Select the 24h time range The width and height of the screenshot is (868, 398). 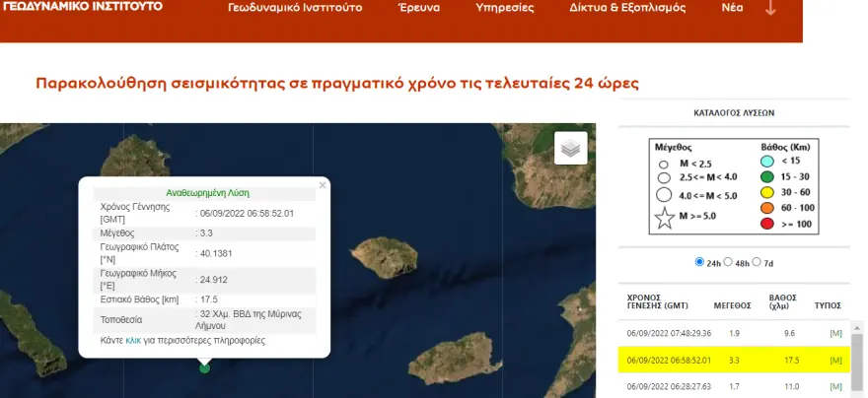tap(700, 263)
